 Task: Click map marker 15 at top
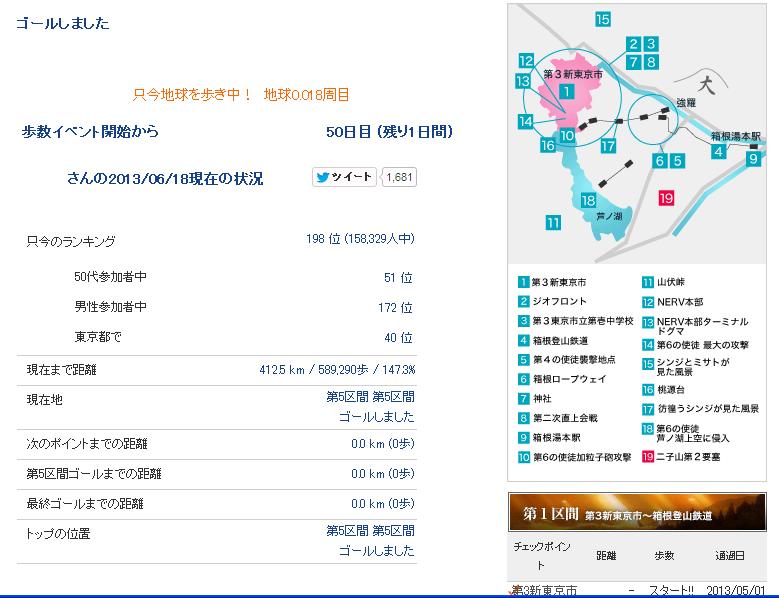click(603, 19)
